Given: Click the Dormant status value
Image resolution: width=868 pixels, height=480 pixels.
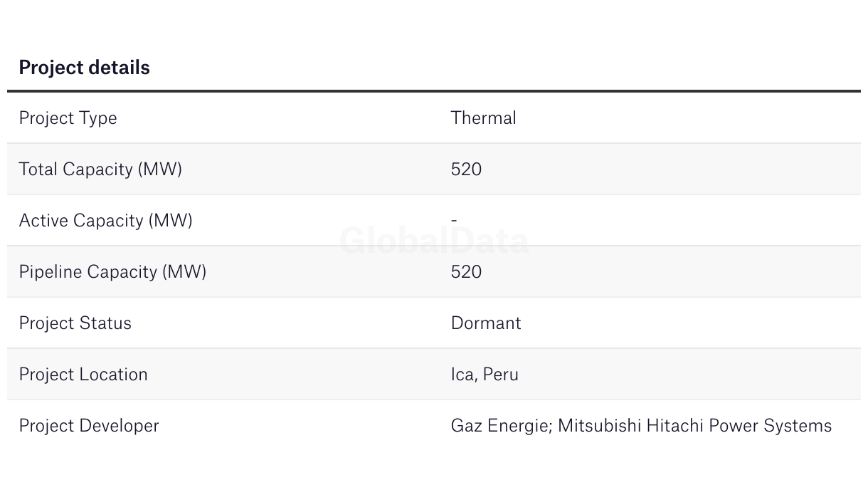Looking at the screenshot, I should tap(486, 323).
